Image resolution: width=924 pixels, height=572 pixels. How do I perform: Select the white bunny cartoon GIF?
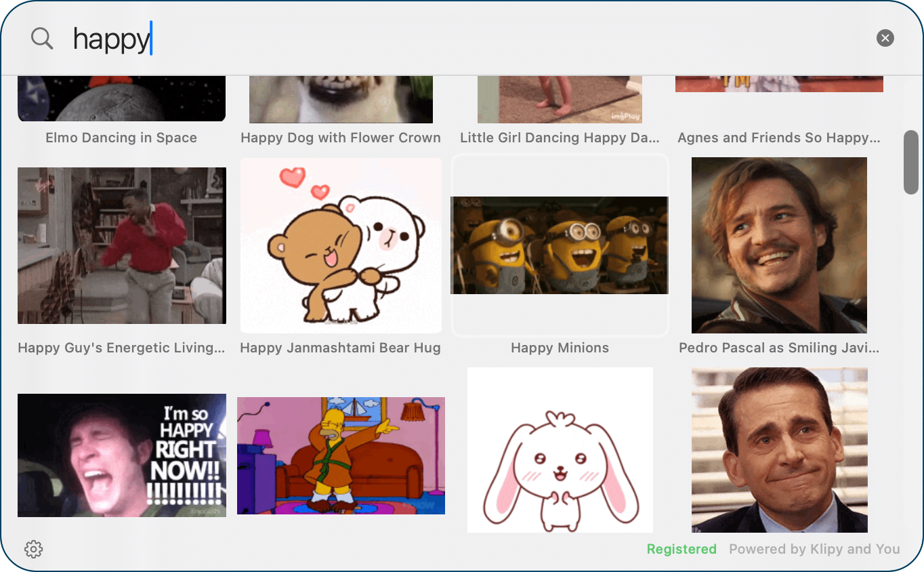click(x=560, y=450)
